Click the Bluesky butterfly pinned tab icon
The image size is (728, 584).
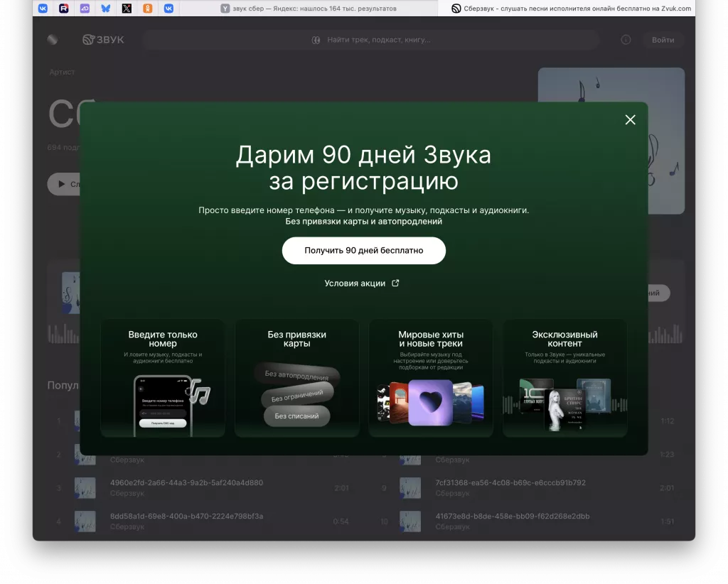[x=105, y=8]
